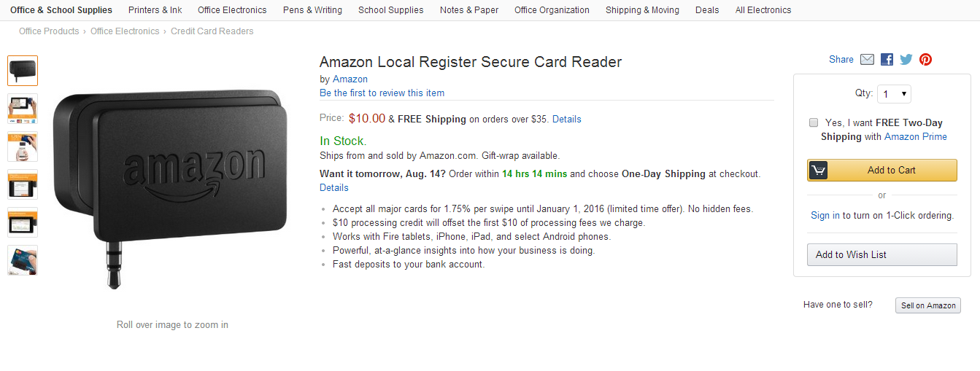This screenshot has height=371, width=980.
Task: Go to Credit Card Readers breadcrumb
Action: pyautogui.click(x=212, y=31)
